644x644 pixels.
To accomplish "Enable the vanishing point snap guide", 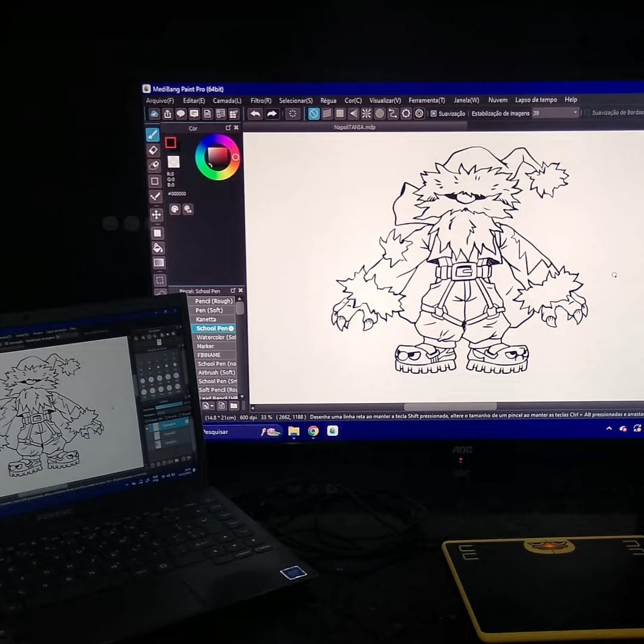I will [x=353, y=114].
